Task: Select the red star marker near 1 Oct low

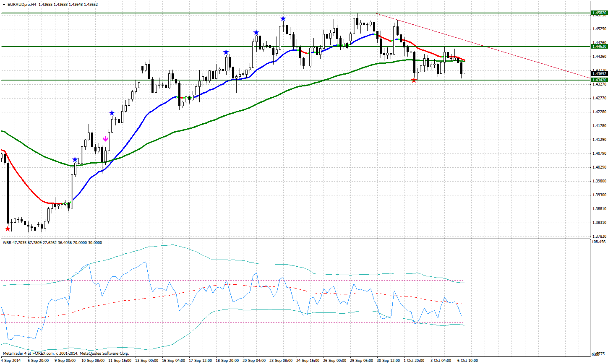Action: tap(413, 81)
